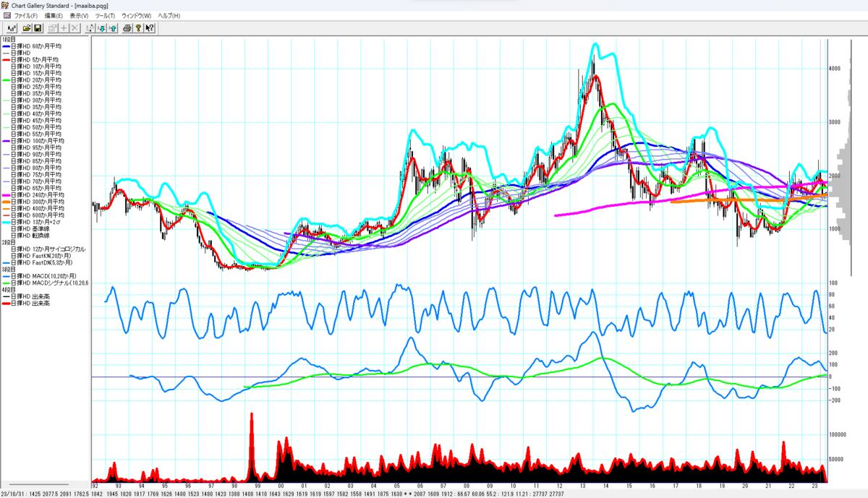868x498 pixels.
Task: Select 日揮HD 25か月平均 legend row
Action: point(36,87)
